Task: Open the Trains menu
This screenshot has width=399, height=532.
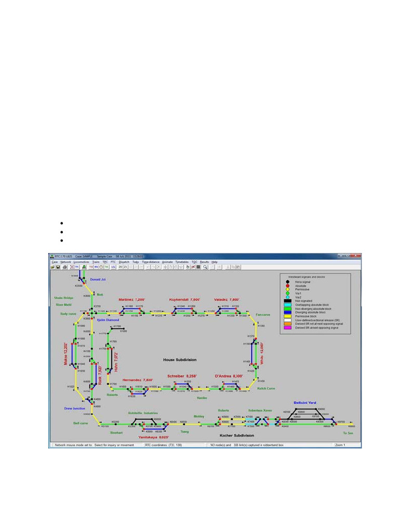Action: (x=96, y=262)
